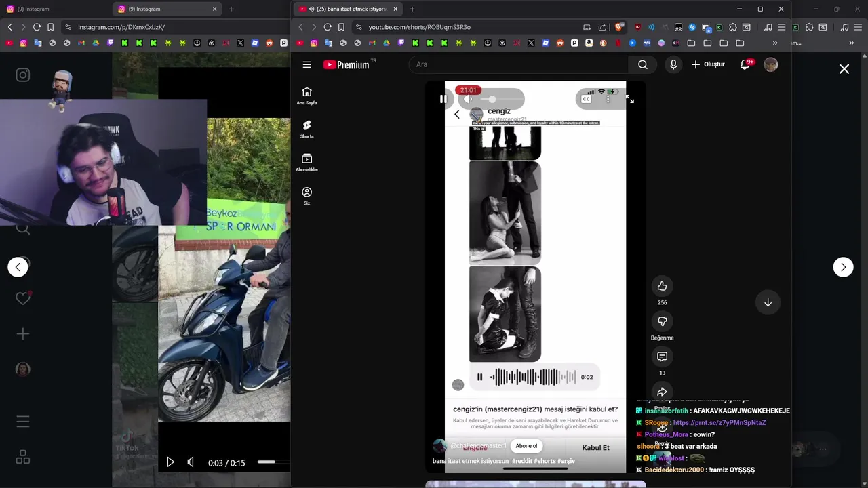Open the YouTube guide hamburger menu
The height and width of the screenshot is (488, 868).
pyautogui.click(x=307, y=64)
